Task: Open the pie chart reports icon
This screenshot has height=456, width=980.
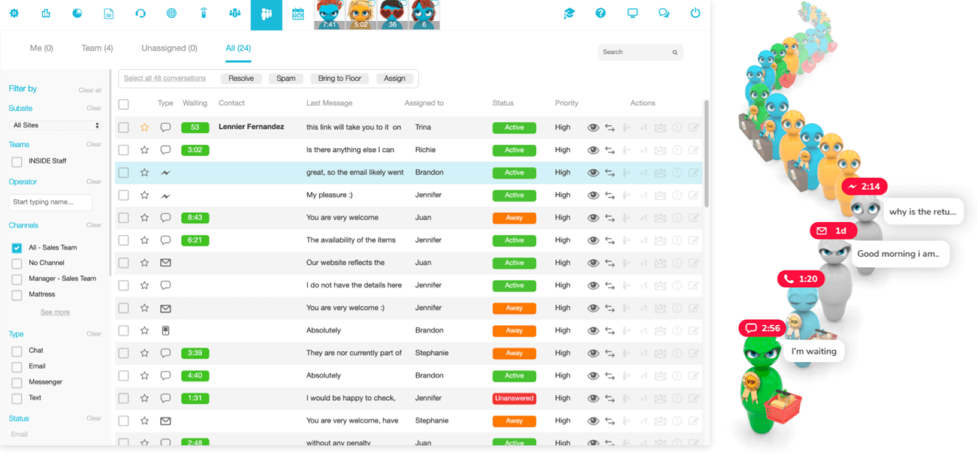Action: (77, 13)
